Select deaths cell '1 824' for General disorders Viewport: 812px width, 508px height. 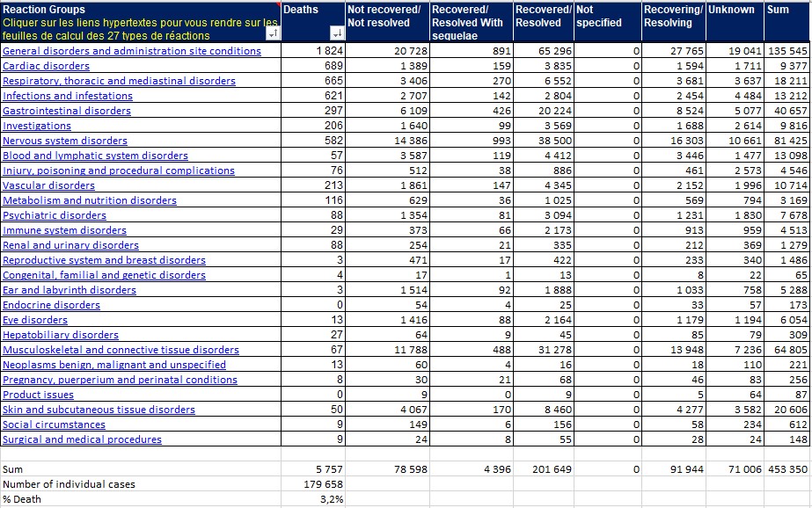pyautogui.click(x=313, y=51)
